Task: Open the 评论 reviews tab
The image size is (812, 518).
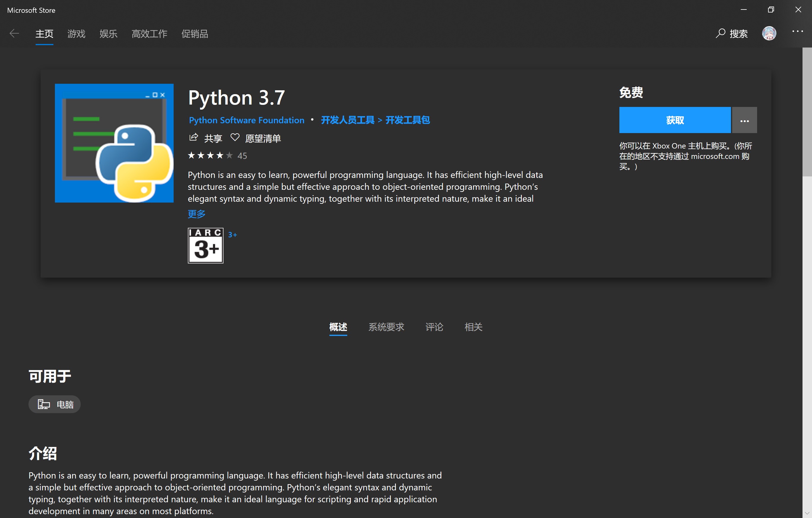Action: 434,327
